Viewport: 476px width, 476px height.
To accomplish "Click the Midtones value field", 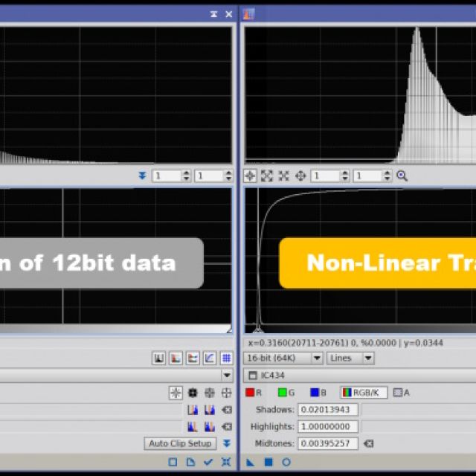I will click(x=328, y=443).
